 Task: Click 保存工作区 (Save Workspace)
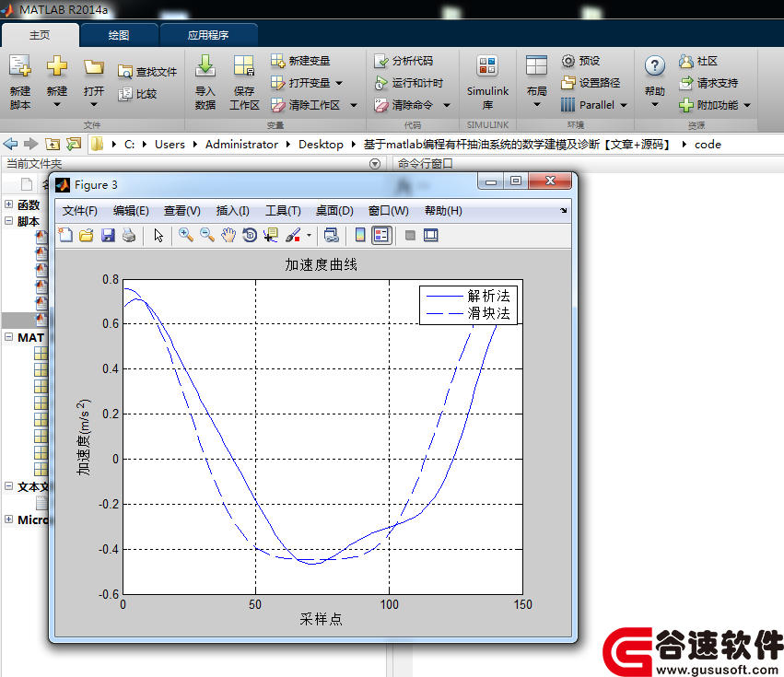(244, 81)
